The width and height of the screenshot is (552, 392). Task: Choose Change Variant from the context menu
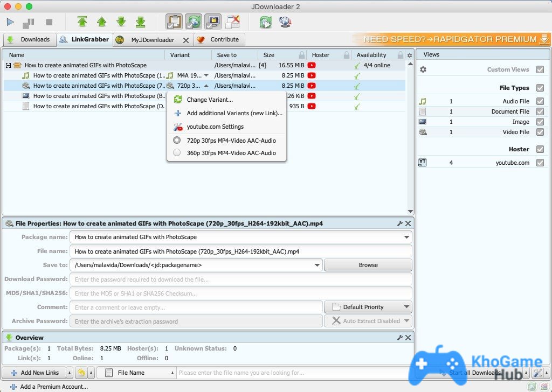tap(209, 99)
